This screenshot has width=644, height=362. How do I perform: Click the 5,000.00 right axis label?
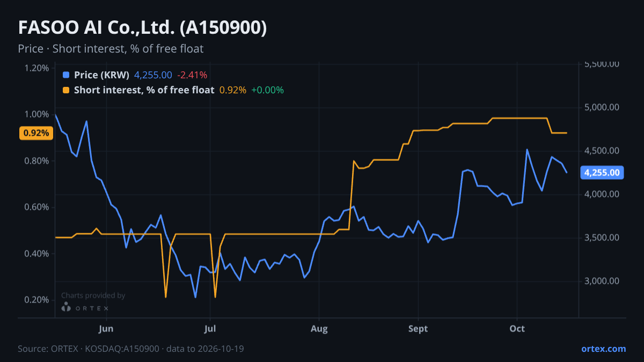coord(602,107)
